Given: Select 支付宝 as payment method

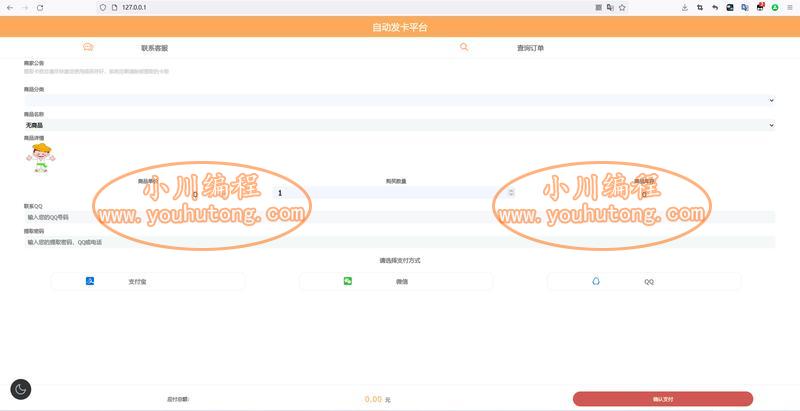Looking at the screenshot, I should coord(148,281).
